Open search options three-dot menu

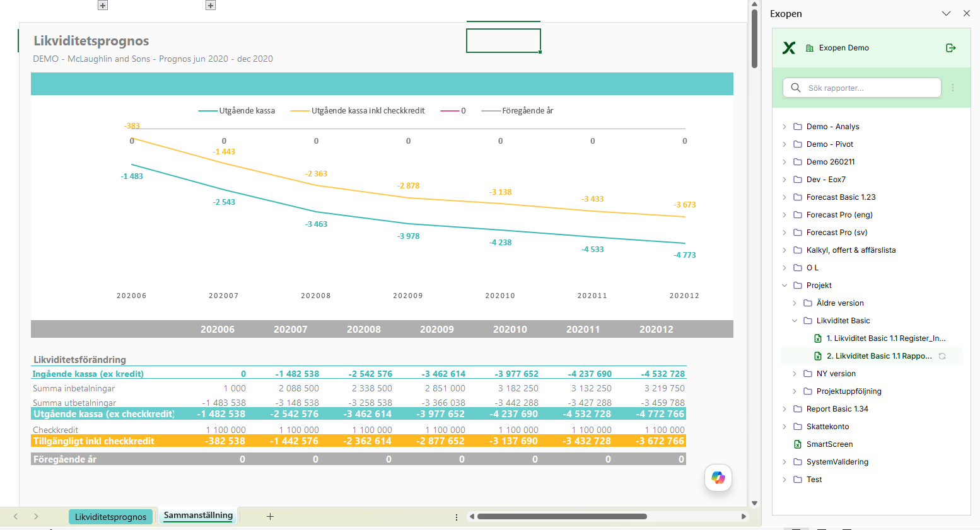(x=953, y=88)
